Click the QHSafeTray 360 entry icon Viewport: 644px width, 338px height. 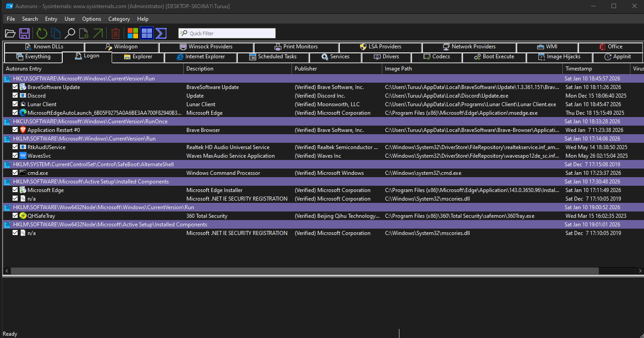(x=23, y=216)
